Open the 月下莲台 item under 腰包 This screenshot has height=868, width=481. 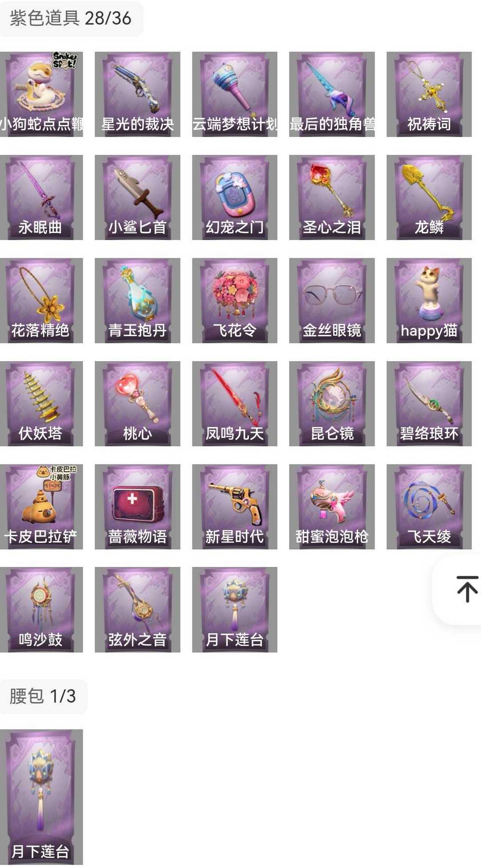(x=41, y=797)
